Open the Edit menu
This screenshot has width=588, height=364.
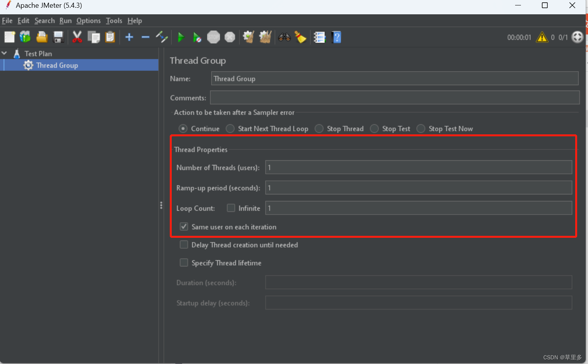pyautogui.click(x=23, y=21)
